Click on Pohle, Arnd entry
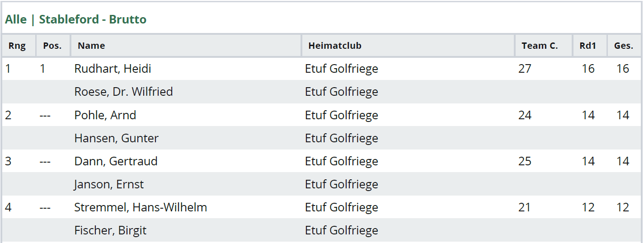 105,115
